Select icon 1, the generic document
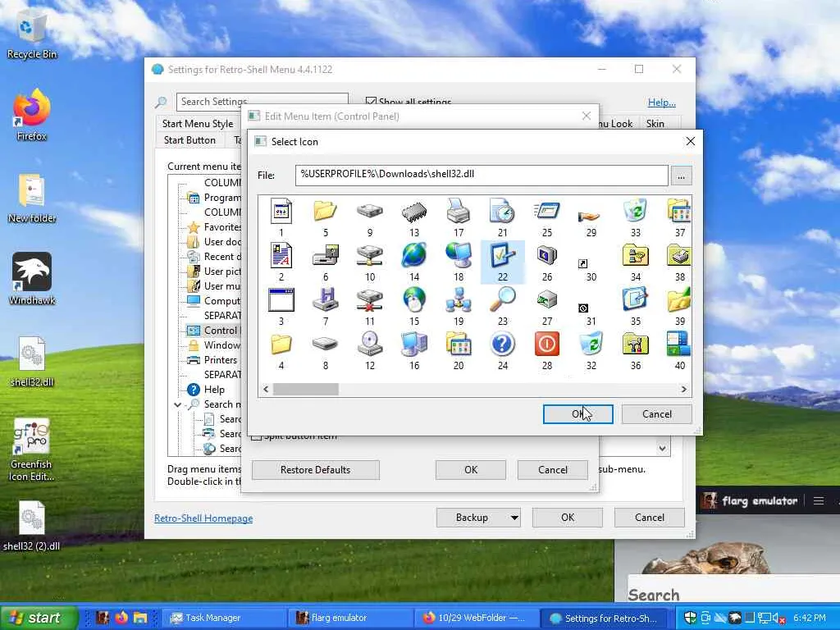 [281, 212]
